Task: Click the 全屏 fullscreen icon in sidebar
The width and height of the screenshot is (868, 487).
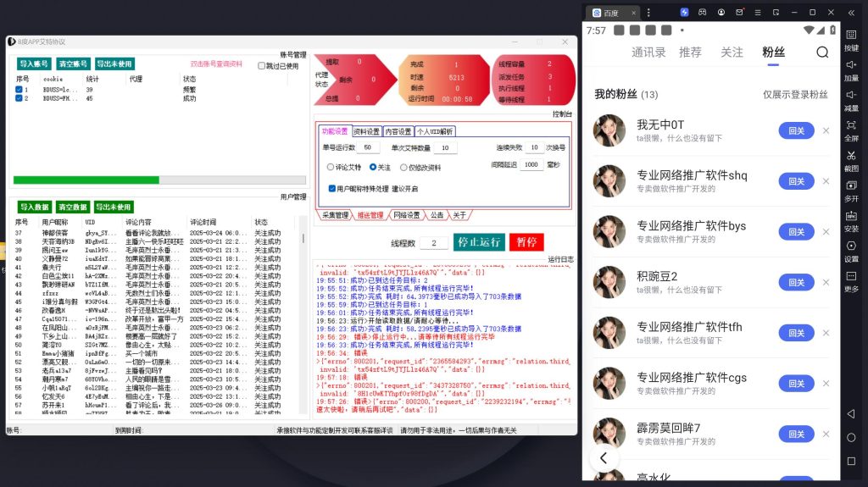Action: 851,125
